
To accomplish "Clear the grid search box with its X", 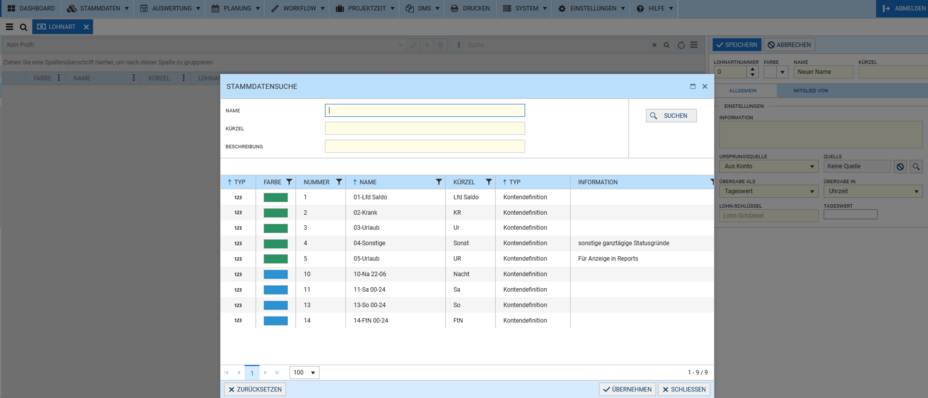I will tap(654, 45).
